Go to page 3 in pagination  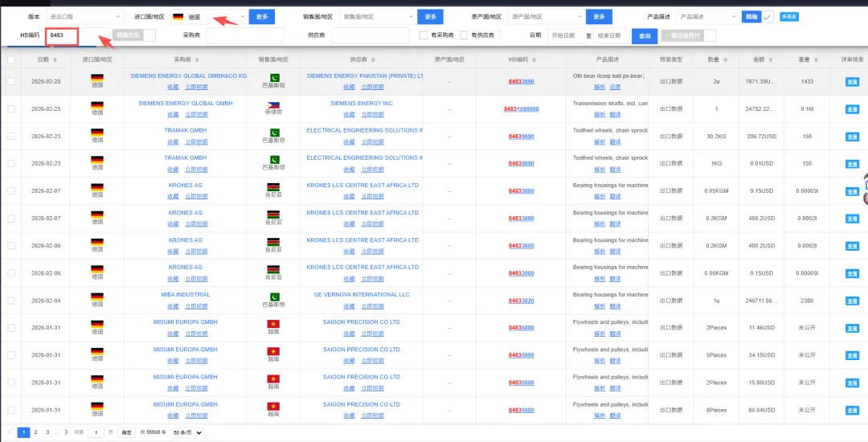coord(47,432)
